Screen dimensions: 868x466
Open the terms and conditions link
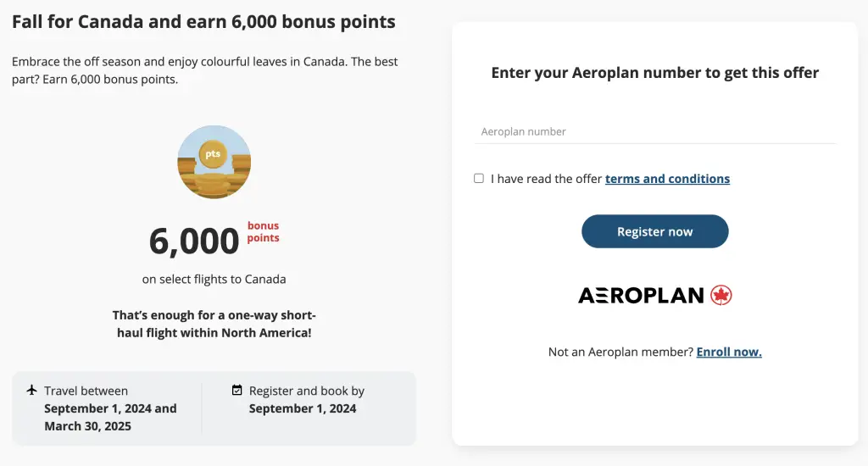click(x=667, y=179)
